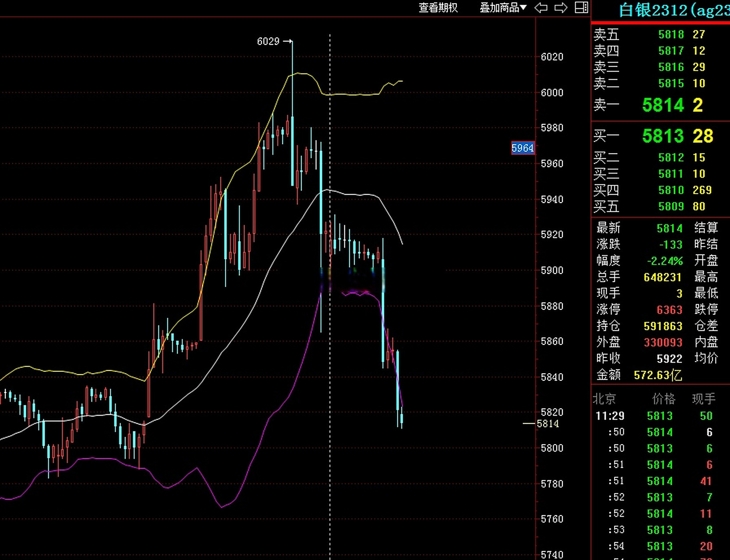Image resolution: width=730 pixels, height=560 pixels.
Task: Open the 叠加商品 dropdown
Action: [503, 8]
